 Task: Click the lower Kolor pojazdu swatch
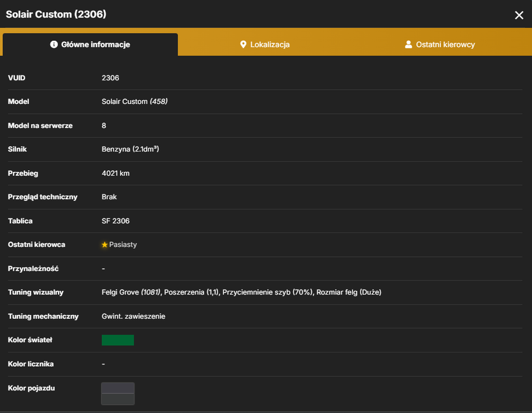coord(118,399)
